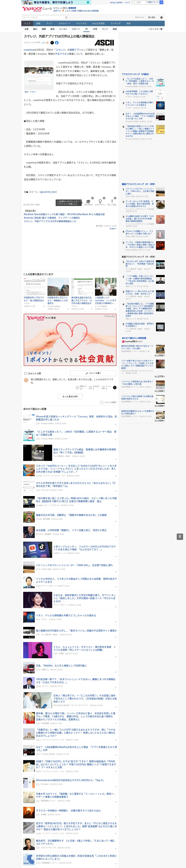Open the comment count icon beside article date
Viewport: 186px width, 868px height.
44,43
